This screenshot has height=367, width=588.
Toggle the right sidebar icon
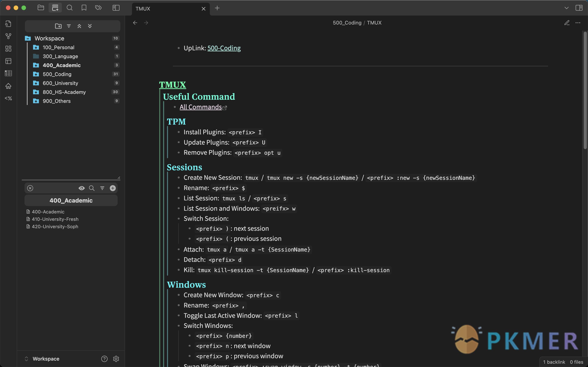[579, 8]
